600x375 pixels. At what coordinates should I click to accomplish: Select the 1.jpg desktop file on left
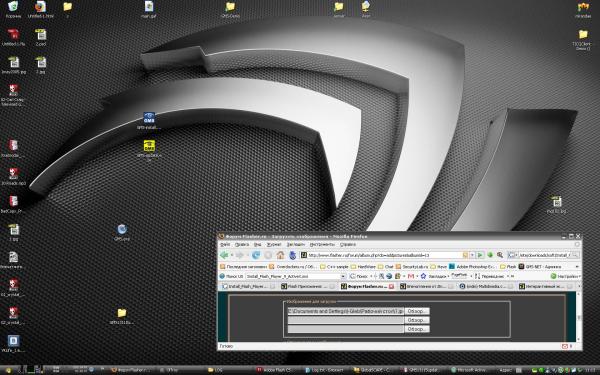coord(14,232)
